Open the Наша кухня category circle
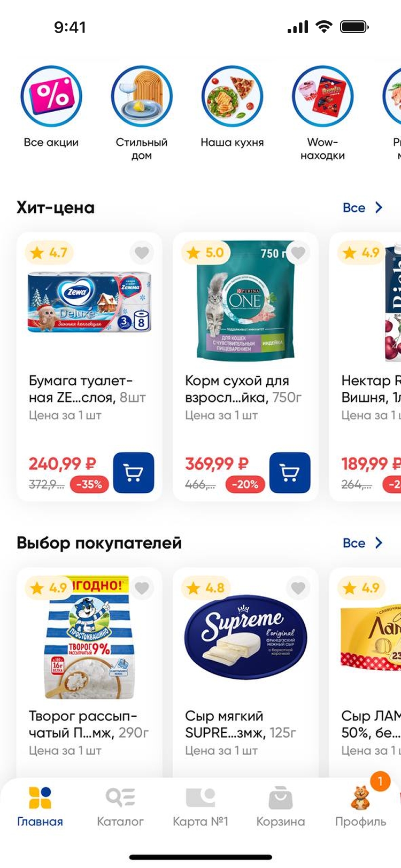 coord(232,97)
